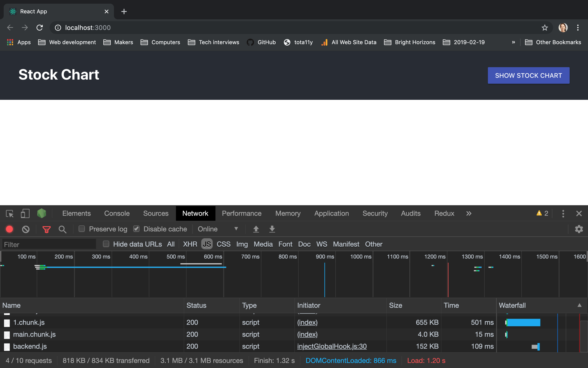The image size is (588, 368).
Task: Open the Other Bookmarks folder
Action: coord(553,42)
